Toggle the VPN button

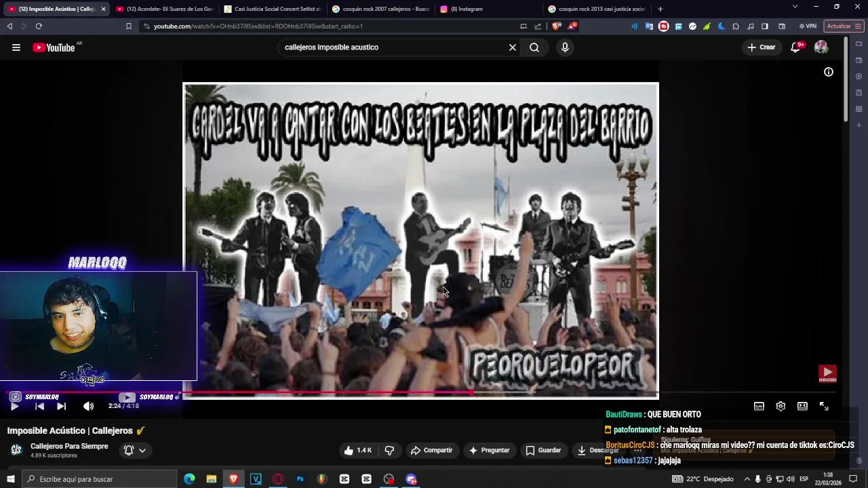[x=808, y=26]
